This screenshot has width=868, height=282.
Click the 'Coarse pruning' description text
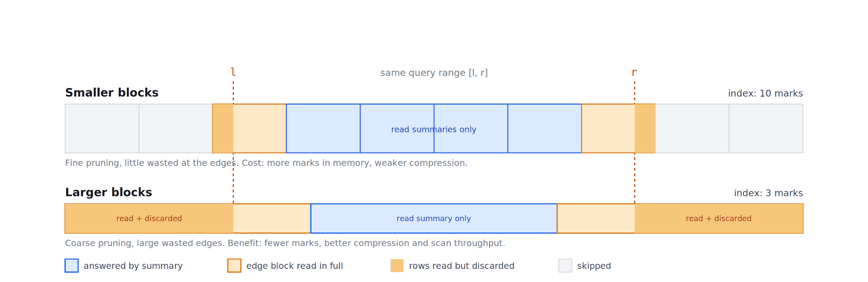point(285,243)
